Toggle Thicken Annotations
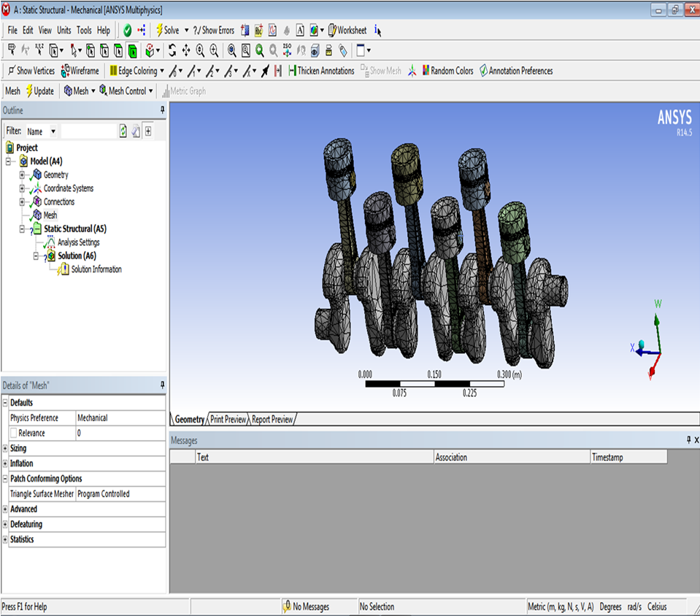This screenshot has height=616, width=700. [321, 71]
